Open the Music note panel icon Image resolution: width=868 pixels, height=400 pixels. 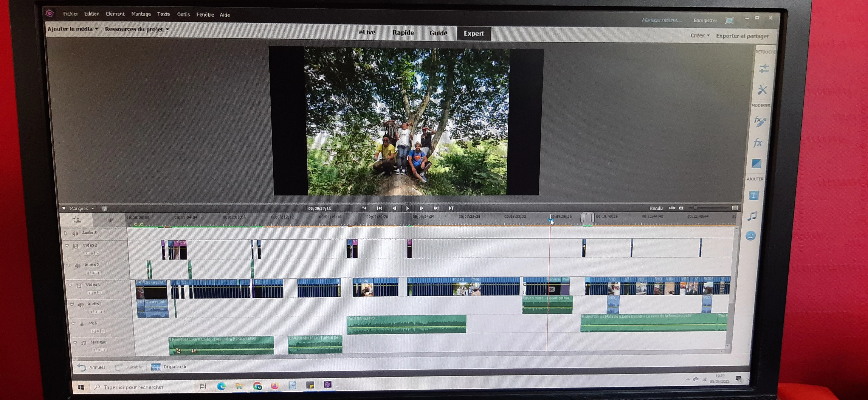tap(752, 216)
